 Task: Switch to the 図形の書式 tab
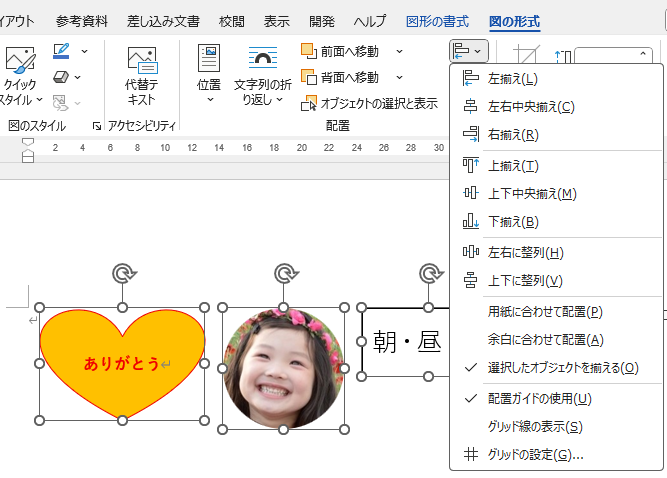(x=437, y=21)
